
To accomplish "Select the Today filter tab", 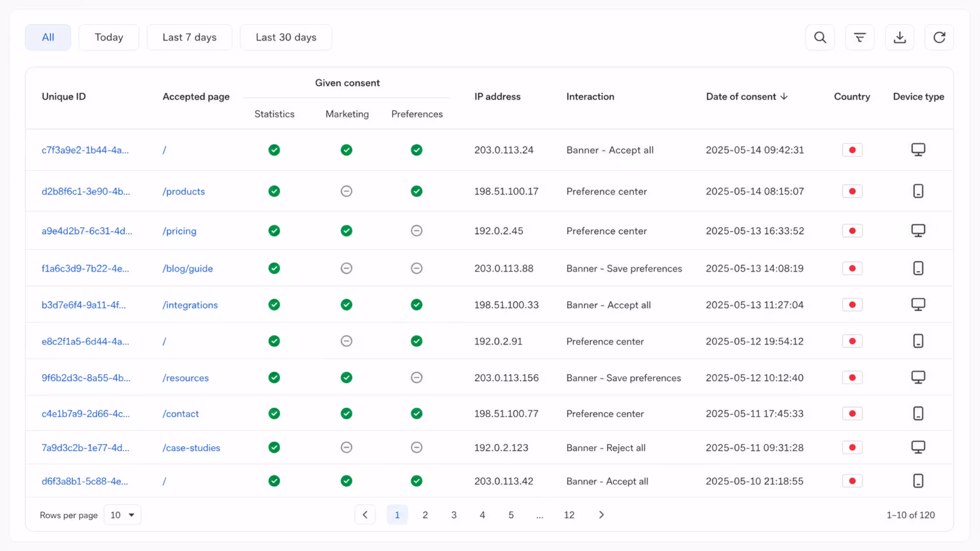I will pyautogui.click(x=108, y=38).
